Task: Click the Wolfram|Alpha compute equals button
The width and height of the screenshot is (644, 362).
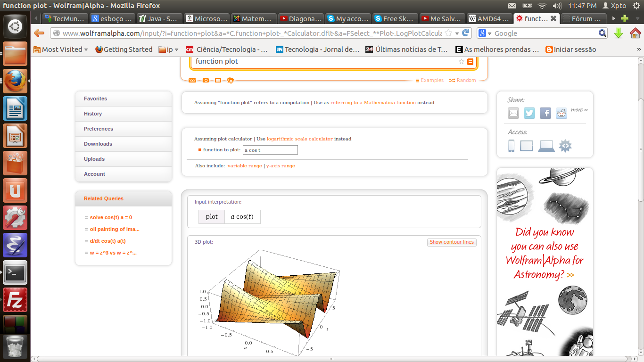Action: pos(470,62)
